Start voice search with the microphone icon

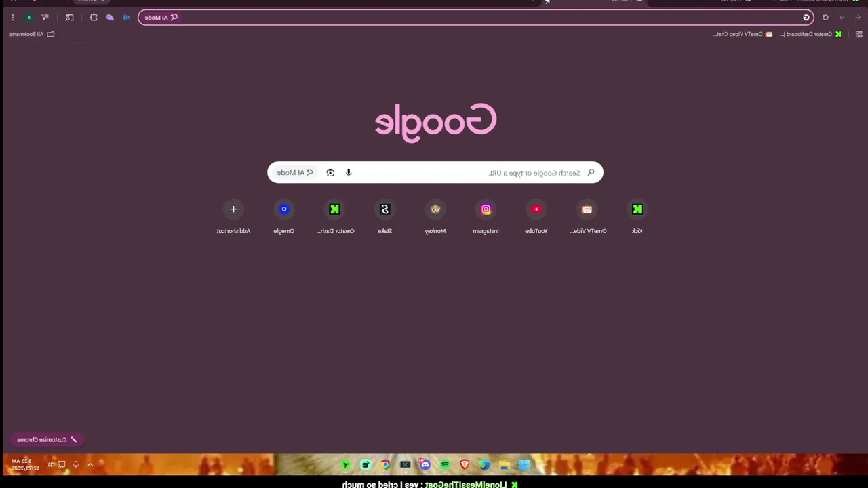click(x=349, y=173)
